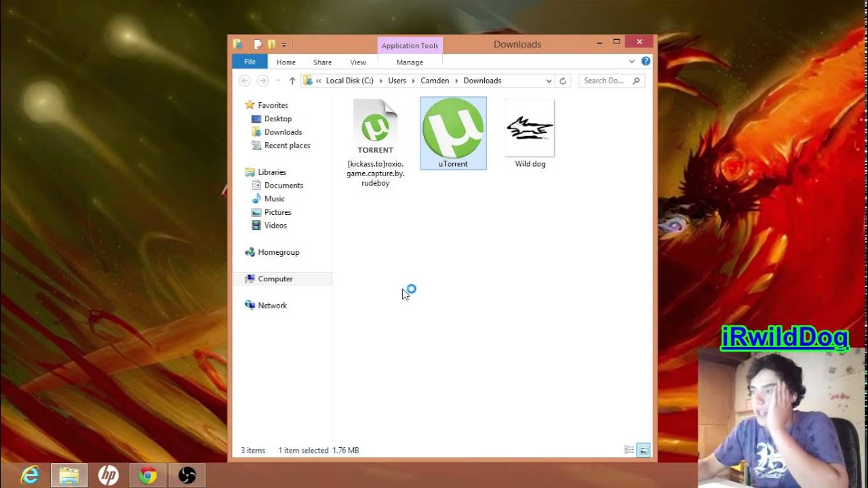This screenshot has width=868, height=488.
Task: Click the '1.76 MB' size text
Action: pos(346,450)
